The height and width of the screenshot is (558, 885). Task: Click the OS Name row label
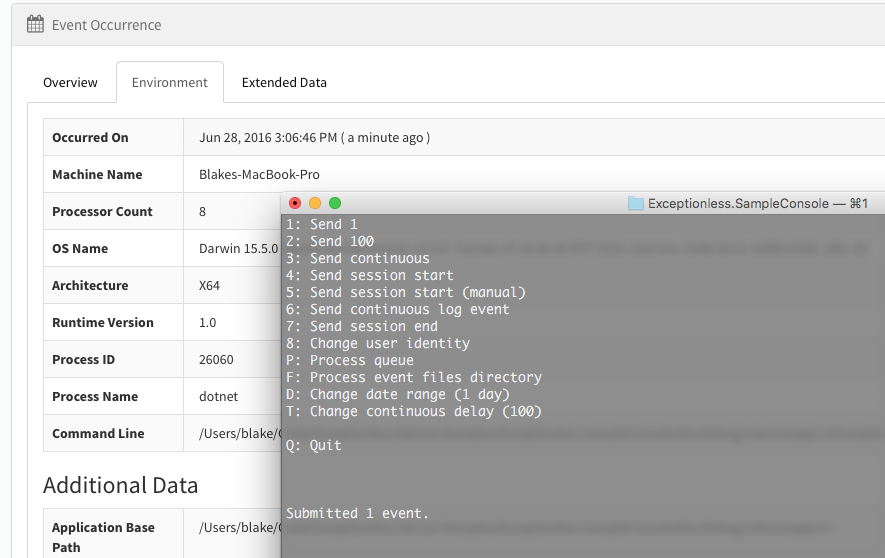(80, 248)
